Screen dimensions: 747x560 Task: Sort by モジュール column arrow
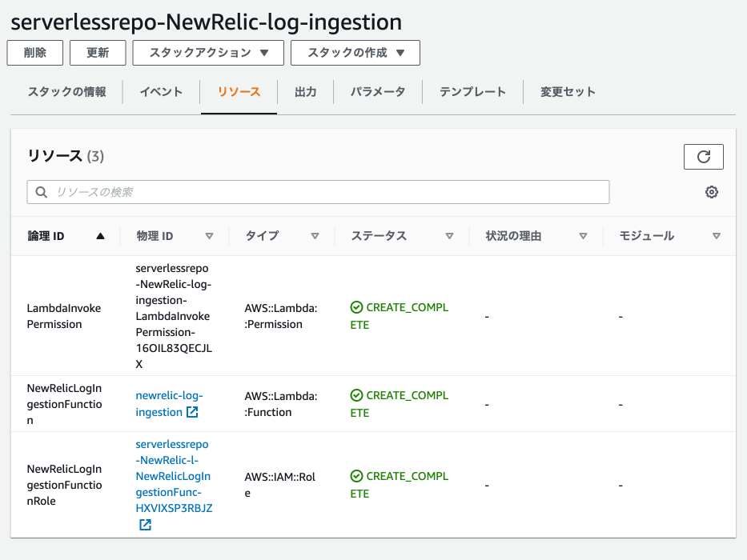[x=717, y=236]
